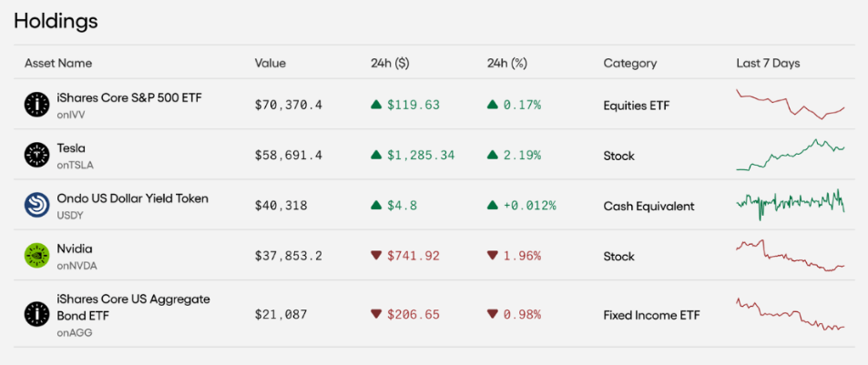Screen dimensions: 868x365
Task: View Nvidia 7-day sparkline chart
Action: tap(790, 256)
